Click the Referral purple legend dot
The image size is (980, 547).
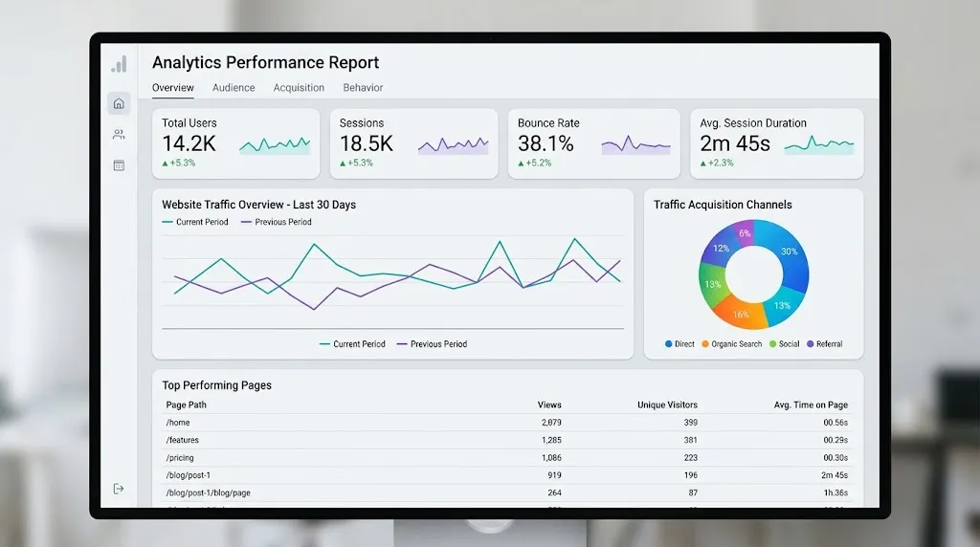click(x=810, y=344)
